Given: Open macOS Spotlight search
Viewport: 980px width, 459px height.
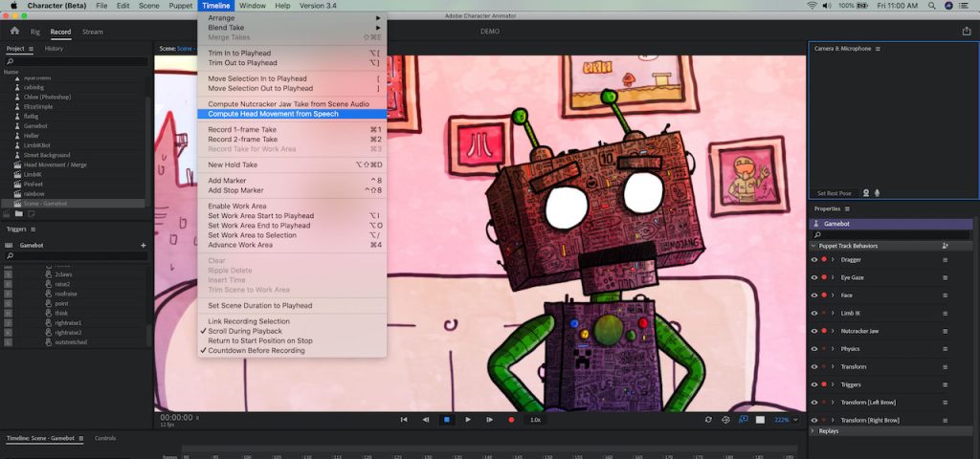Looking at the screenshot, I should [x=932, y=6].
